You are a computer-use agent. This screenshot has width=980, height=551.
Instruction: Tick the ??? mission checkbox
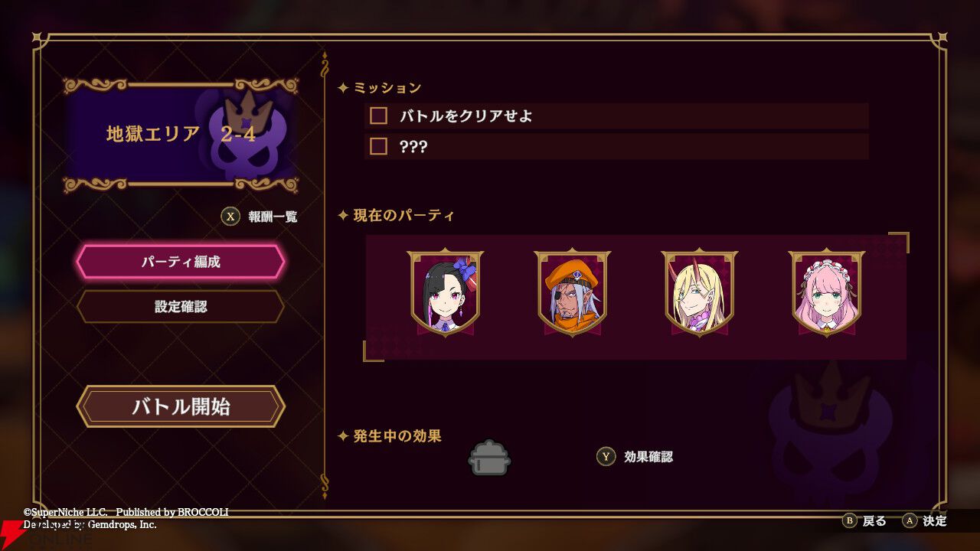coord(378,146)
